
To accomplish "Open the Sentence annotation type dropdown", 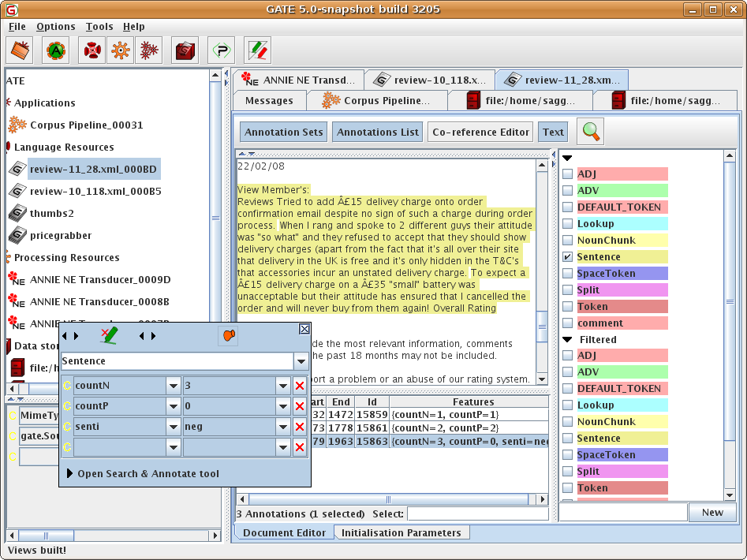I will 301,361.
